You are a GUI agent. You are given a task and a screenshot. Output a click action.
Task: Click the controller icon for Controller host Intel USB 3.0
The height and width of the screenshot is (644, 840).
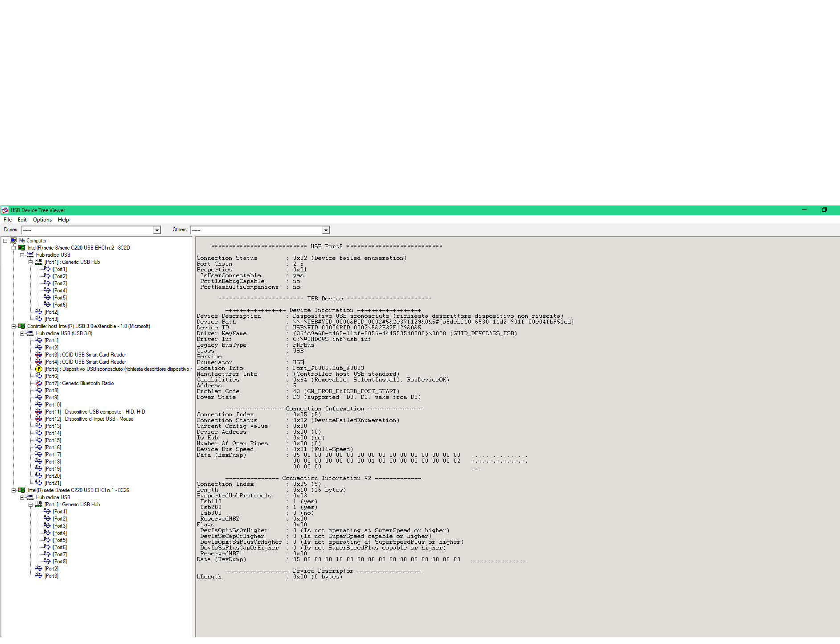tap(21, 326)
